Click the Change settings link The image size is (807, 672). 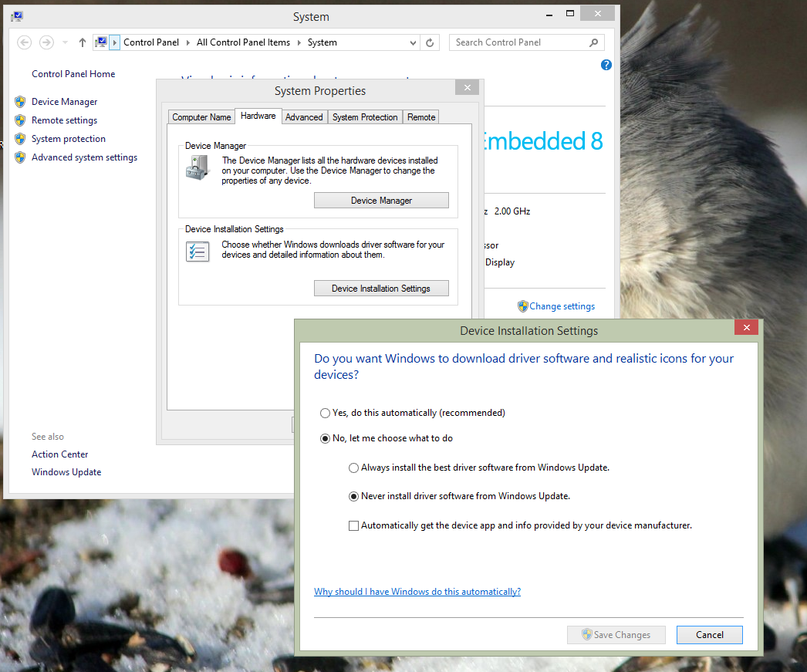tap(562, 306)
